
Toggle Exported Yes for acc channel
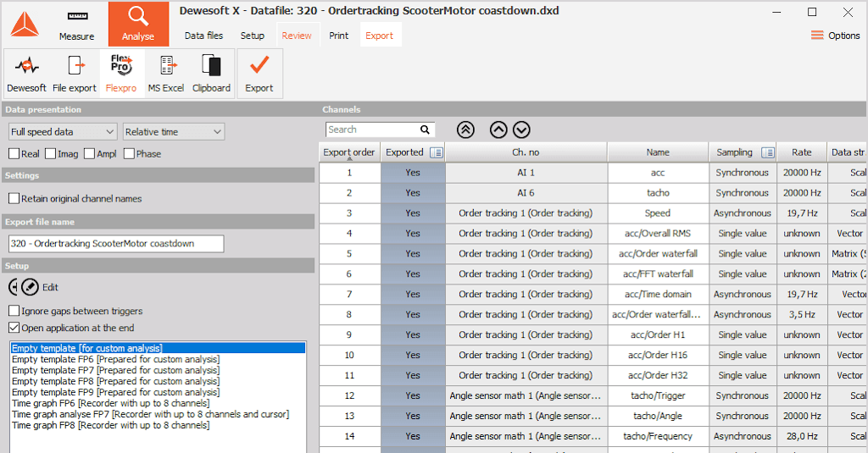point(413,173)
